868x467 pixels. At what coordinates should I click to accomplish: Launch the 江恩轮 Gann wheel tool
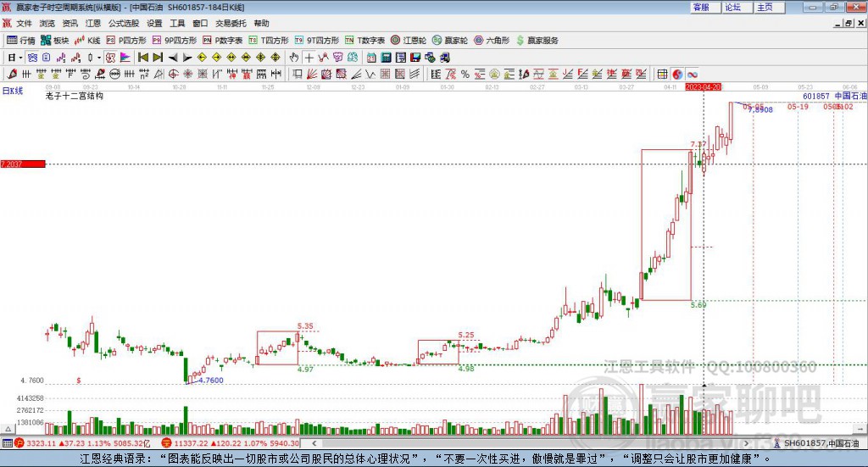click(409, 41)
